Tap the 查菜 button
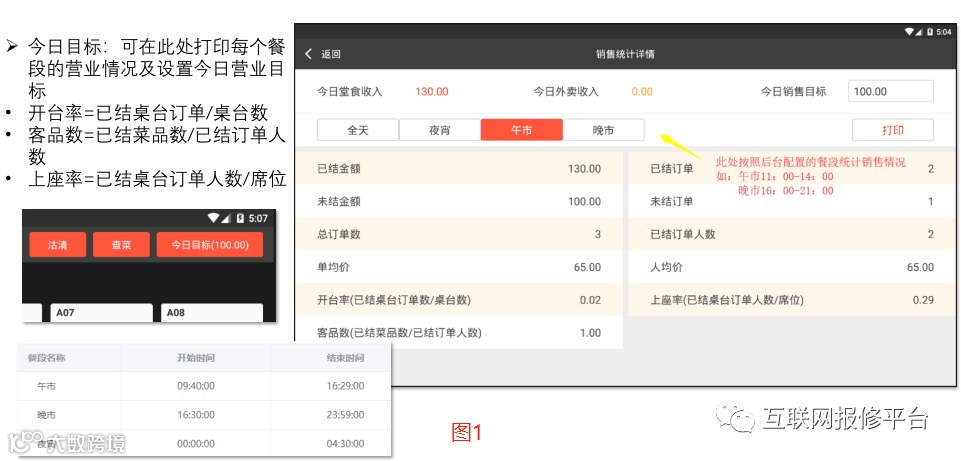The width and height of the screenshot is (961, 461). (x=121, y=245)
